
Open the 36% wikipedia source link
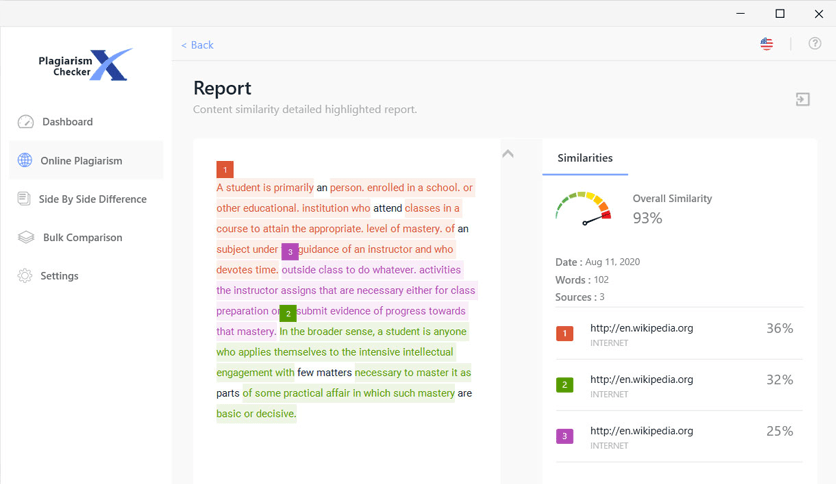click(x=641, y=328)
